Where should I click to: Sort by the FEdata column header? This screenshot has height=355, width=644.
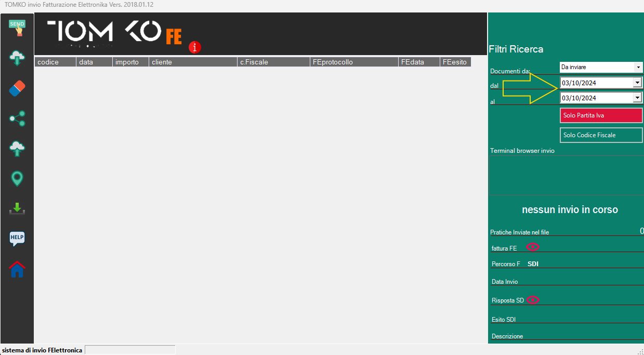[419, 62]
